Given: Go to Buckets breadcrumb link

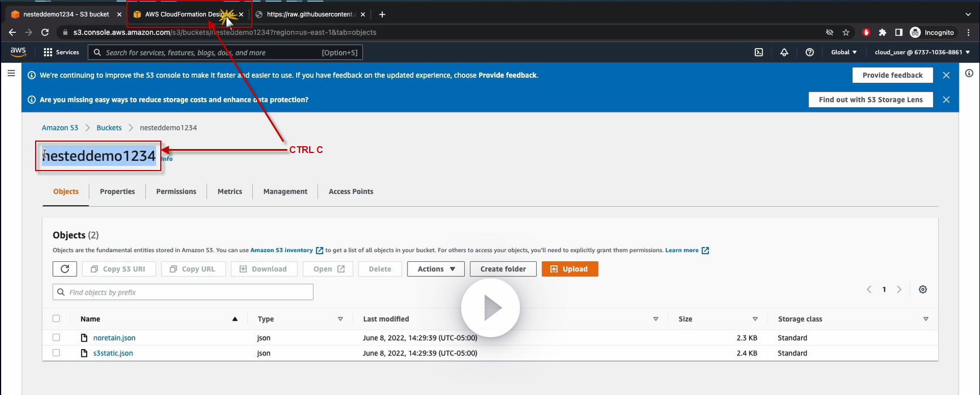Looking at the screenshot, I should 109,128.
